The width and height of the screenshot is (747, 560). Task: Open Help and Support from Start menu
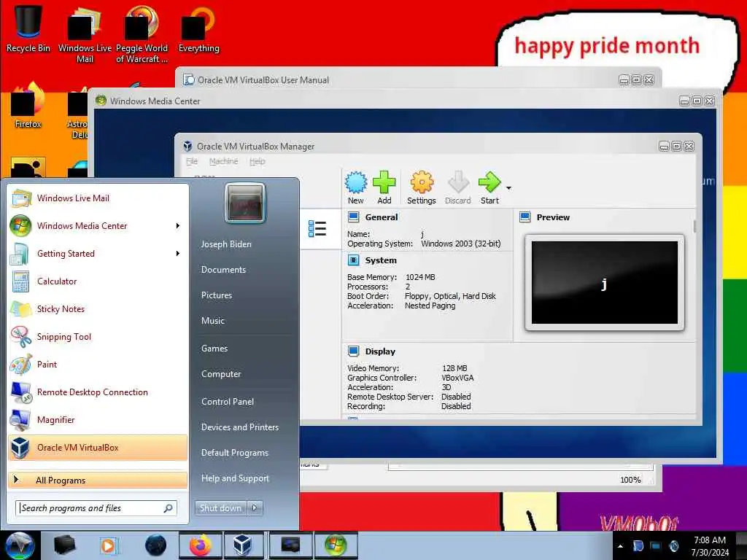[235, 478]
